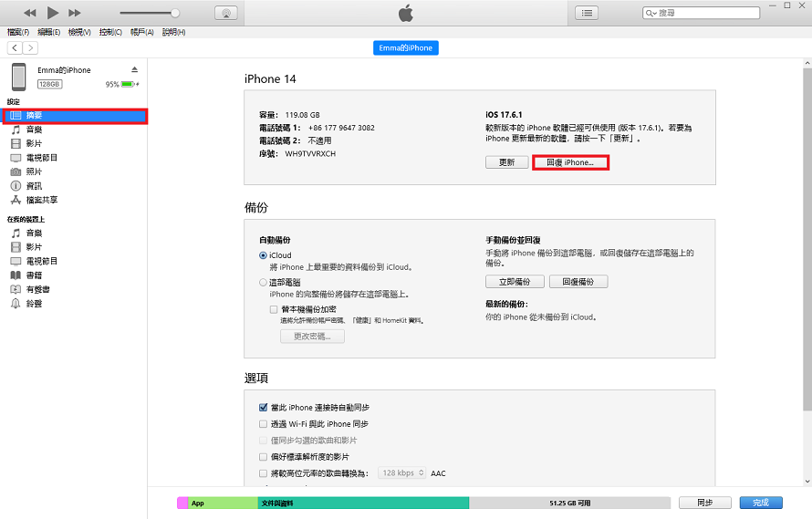Click the 回復備份 button
Viewport: 812px width, 519px height.
point(578,282)
